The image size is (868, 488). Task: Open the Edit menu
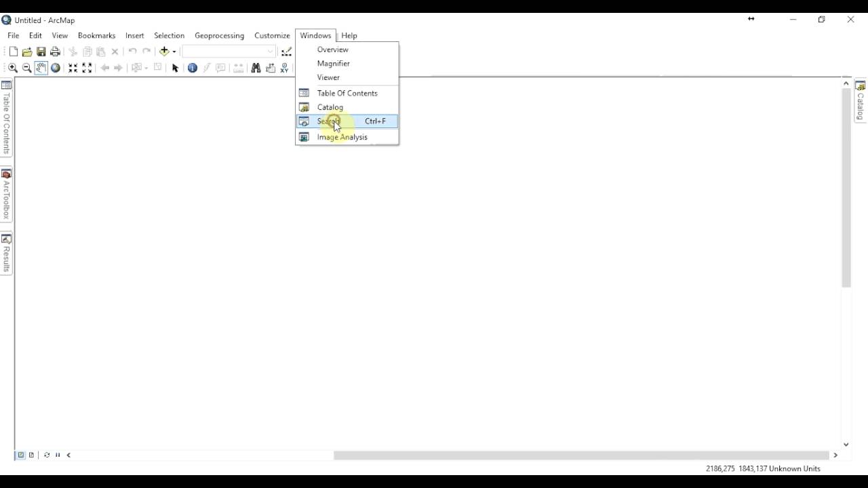pos(35,35)
